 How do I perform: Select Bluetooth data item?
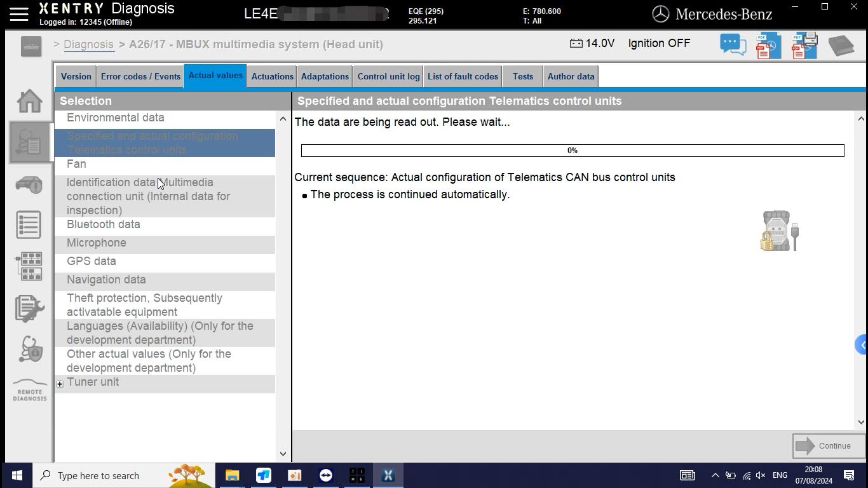165,225
